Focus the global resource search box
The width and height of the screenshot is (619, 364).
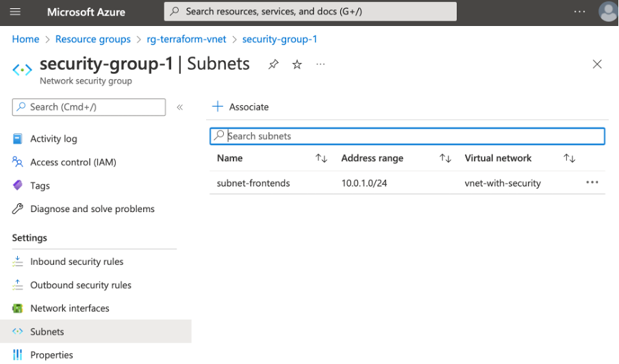[x=310, y=12]
